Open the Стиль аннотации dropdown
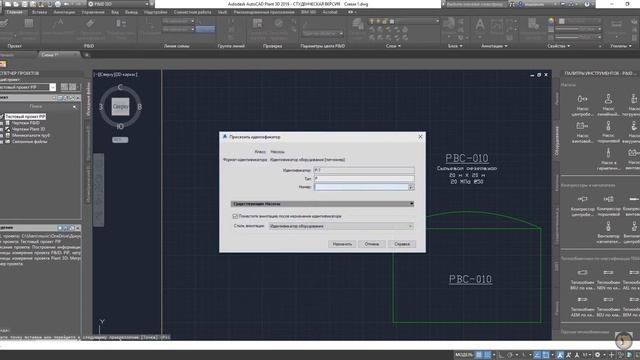This screenshot has width=640, height=360. (341, 226)
